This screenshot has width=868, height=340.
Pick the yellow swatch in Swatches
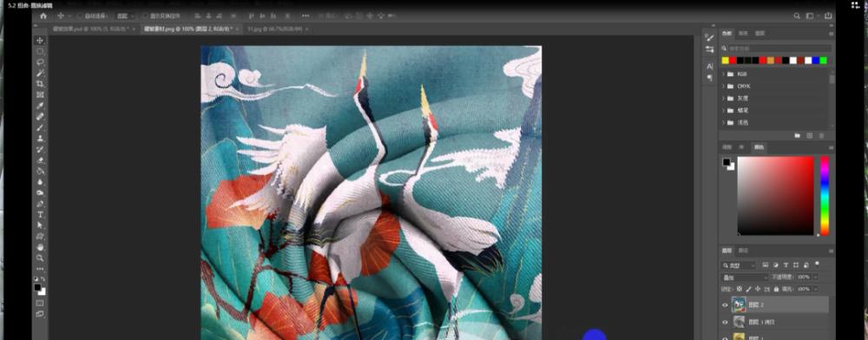pyautogui.click(x=725, y=60)
